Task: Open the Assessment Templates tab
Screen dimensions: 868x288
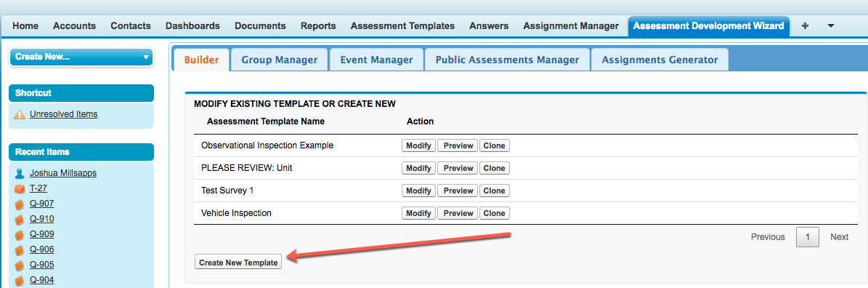Action: click(402, 26)
